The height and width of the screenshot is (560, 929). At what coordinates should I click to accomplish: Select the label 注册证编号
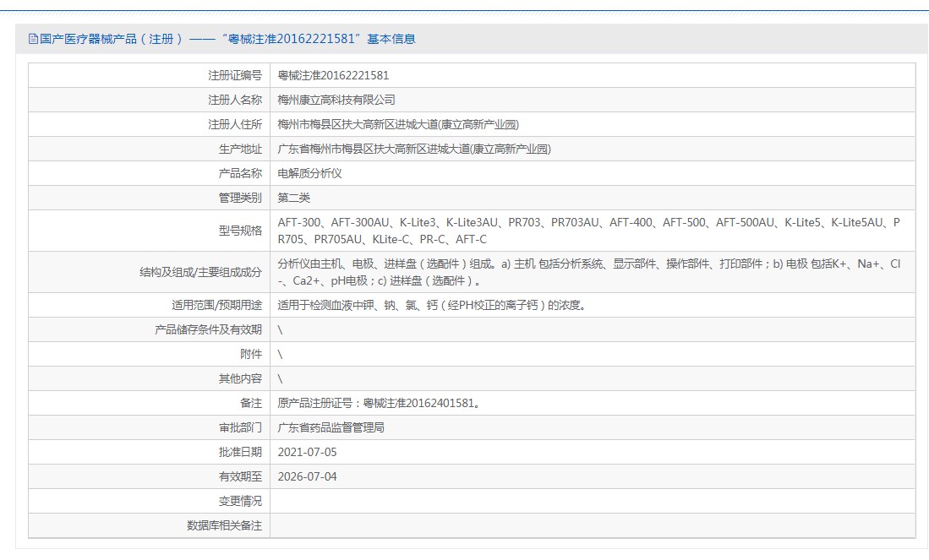click(235, 76)
